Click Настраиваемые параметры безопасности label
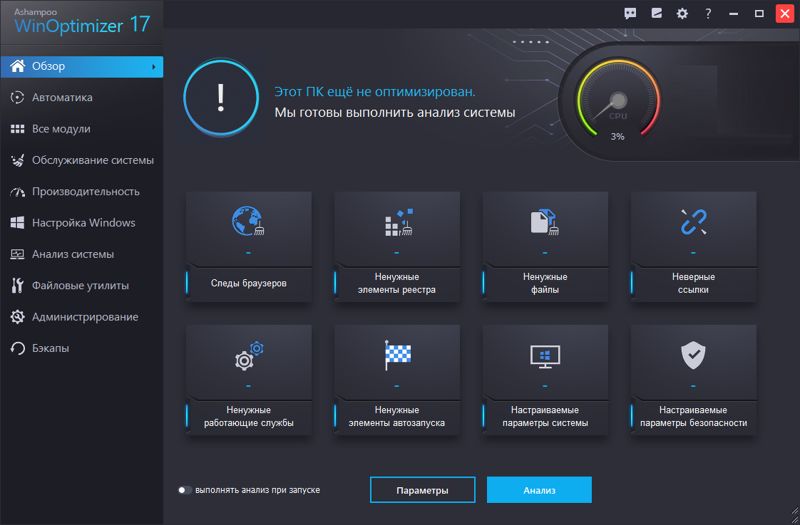 pyautogui.click(x=693, y=416)
